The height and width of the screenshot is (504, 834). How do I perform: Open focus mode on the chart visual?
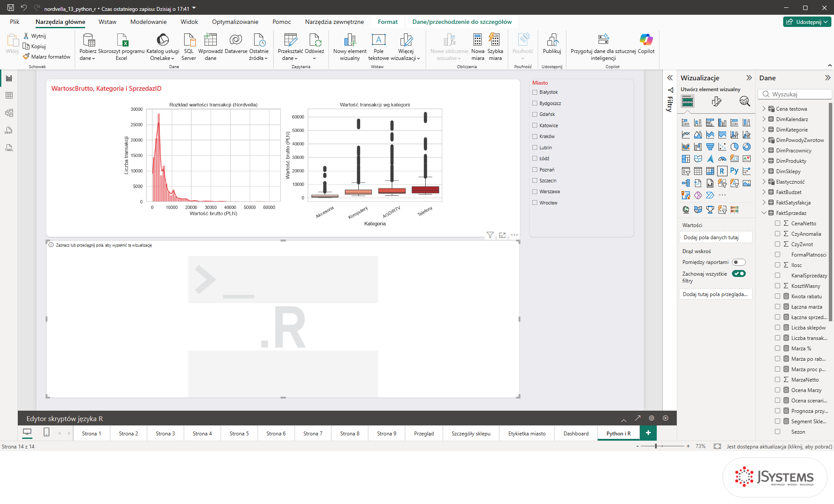coord(502,235)
